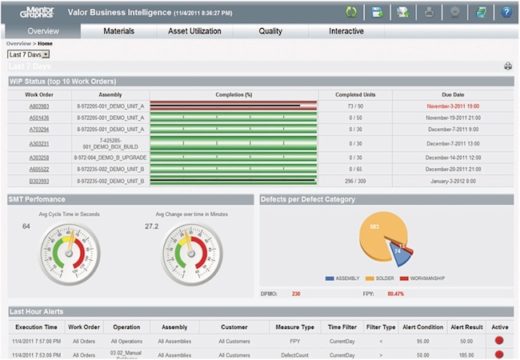
Task: Click completion bar of the DEMO_BOX_BUILD row
Action: click(233, 143)
